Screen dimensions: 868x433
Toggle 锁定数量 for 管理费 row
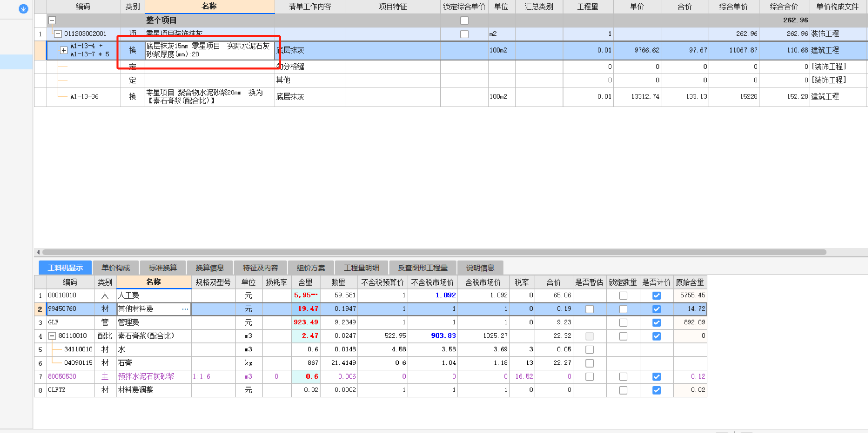pos(623,322)
